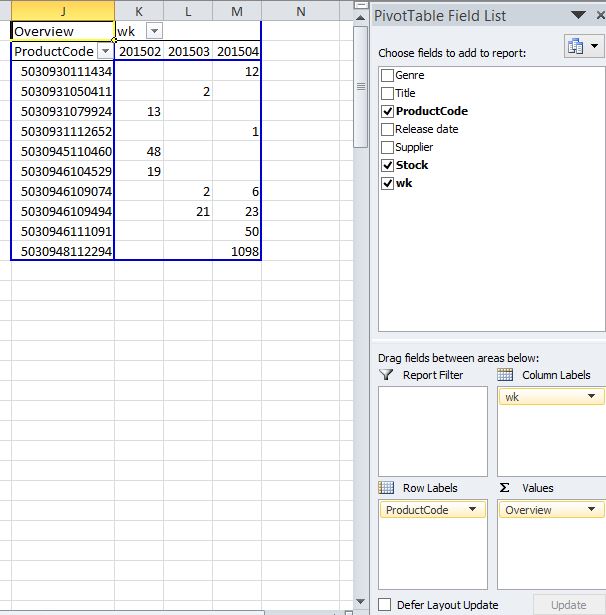Uncheck the Stock field checkbox
This screenshot has width=606, height=615.
tap(388, 165)
